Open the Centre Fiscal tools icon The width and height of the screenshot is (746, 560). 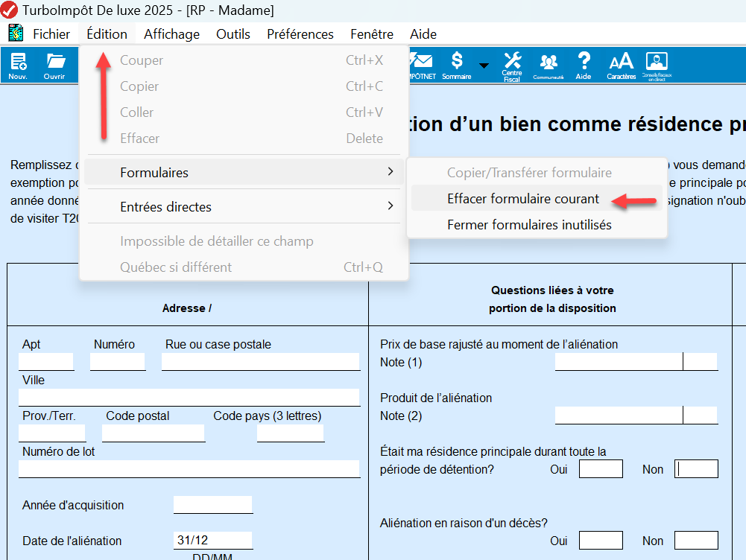[x=512, y=66]
